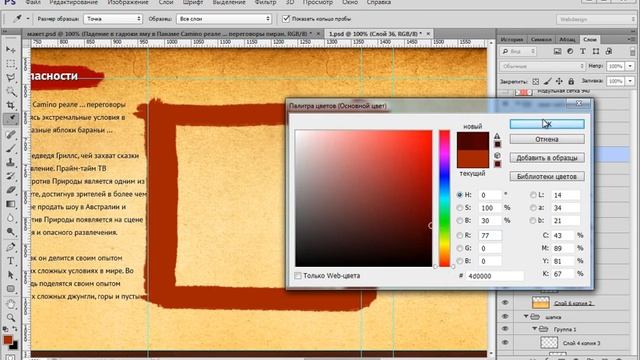Click the current color swatch 'текущий'

point(473,159)
